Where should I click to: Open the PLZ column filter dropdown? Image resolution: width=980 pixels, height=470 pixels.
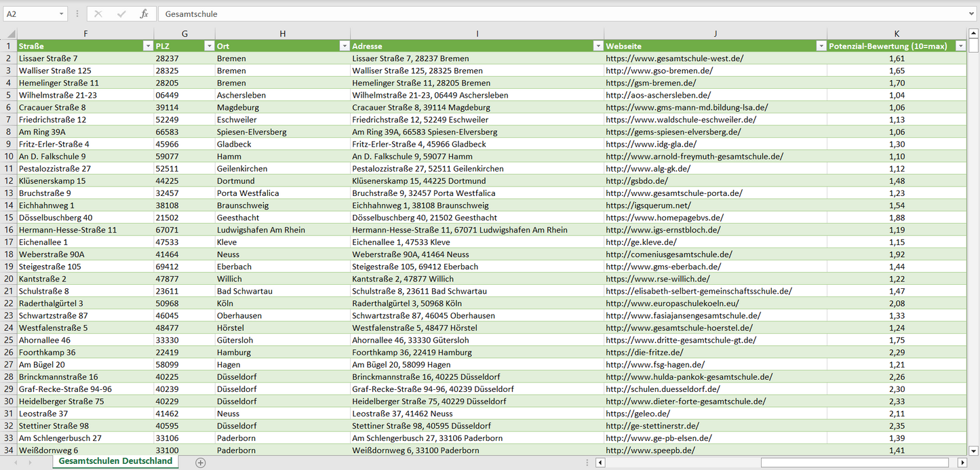point(209,46)
